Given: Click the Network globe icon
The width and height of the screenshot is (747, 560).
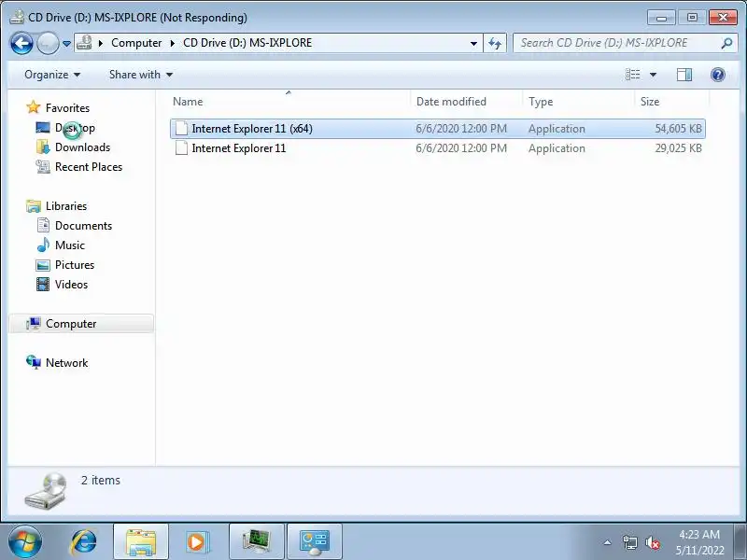Looking at the screenshot, I should point(34,362).
